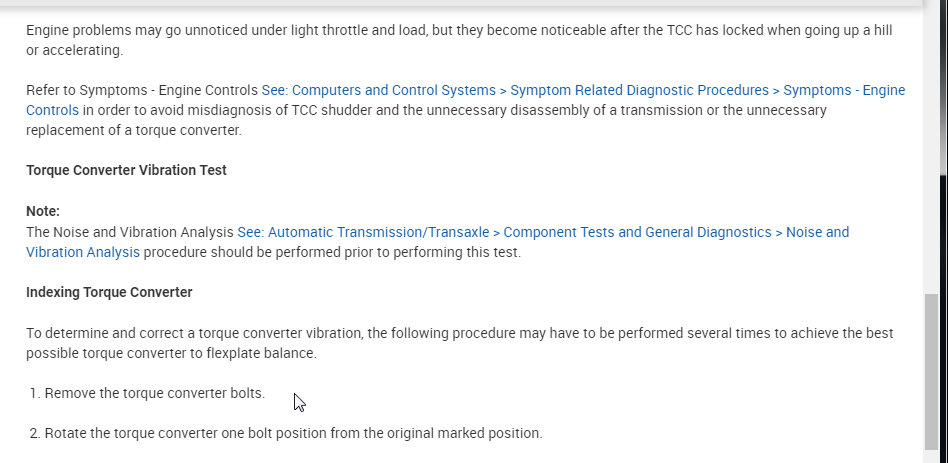Screen dimensions: 948x463
Task: Click the Torque Converter Vibration Test heading
Action: click(126, 170)
